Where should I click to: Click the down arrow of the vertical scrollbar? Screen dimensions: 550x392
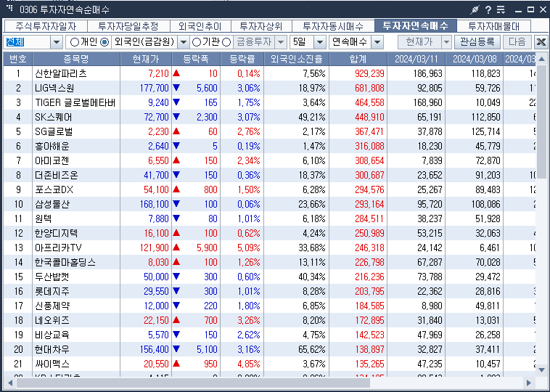[541, 370]
